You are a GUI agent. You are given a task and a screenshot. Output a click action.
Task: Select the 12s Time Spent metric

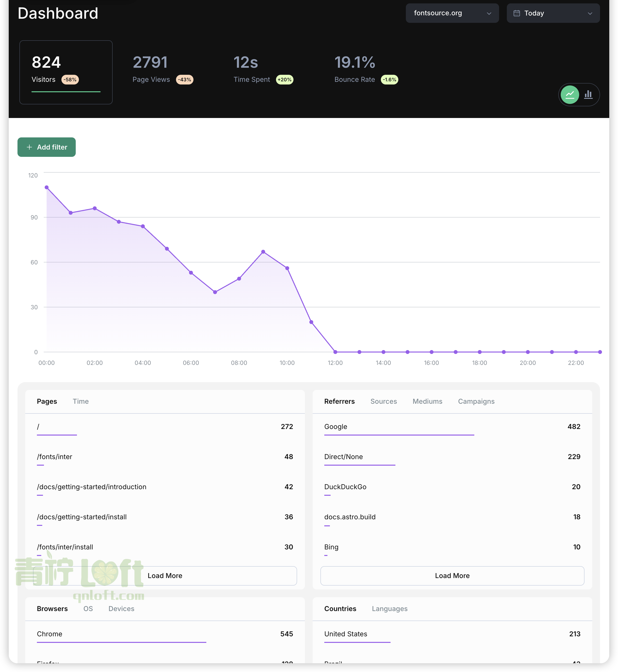coord(263,70)
